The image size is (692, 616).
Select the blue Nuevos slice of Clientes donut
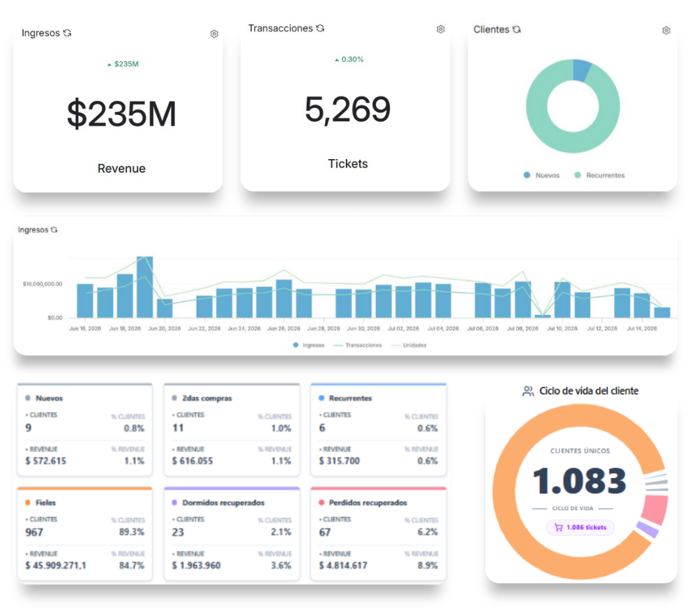pyautogui.click(x=581, y=70)
